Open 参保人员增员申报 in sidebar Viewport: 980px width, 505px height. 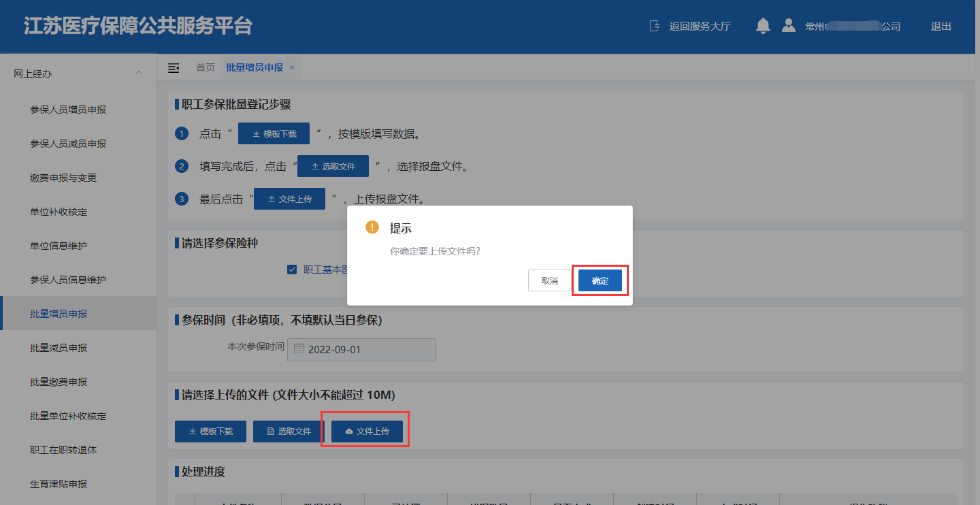tap(68, 110)
